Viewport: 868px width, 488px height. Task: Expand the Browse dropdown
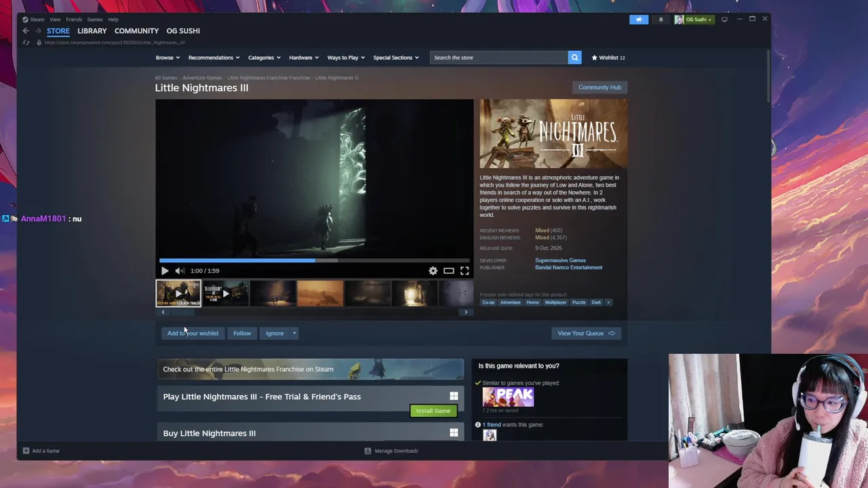tap(167, 58)
